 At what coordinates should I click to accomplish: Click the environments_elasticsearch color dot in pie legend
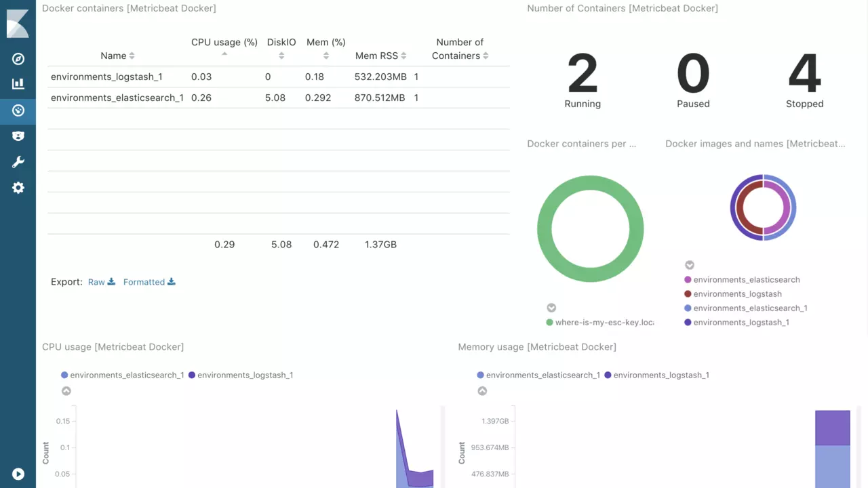[x=688, y=280]
